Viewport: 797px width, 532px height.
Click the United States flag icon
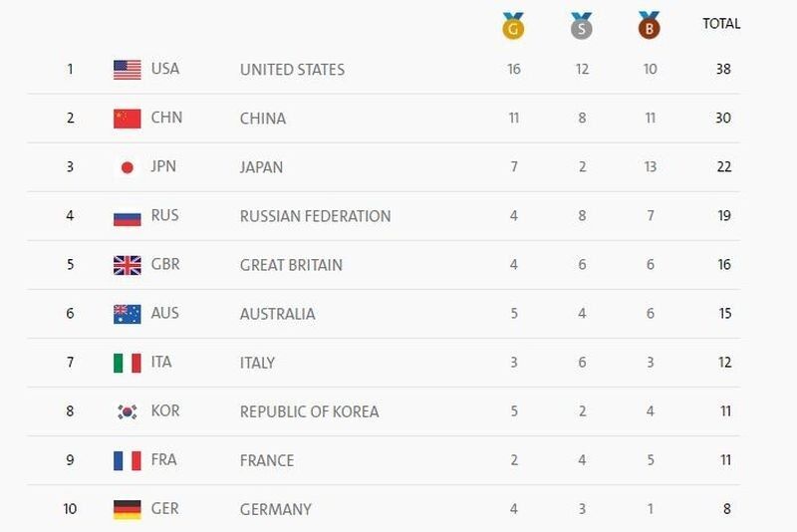127,70
